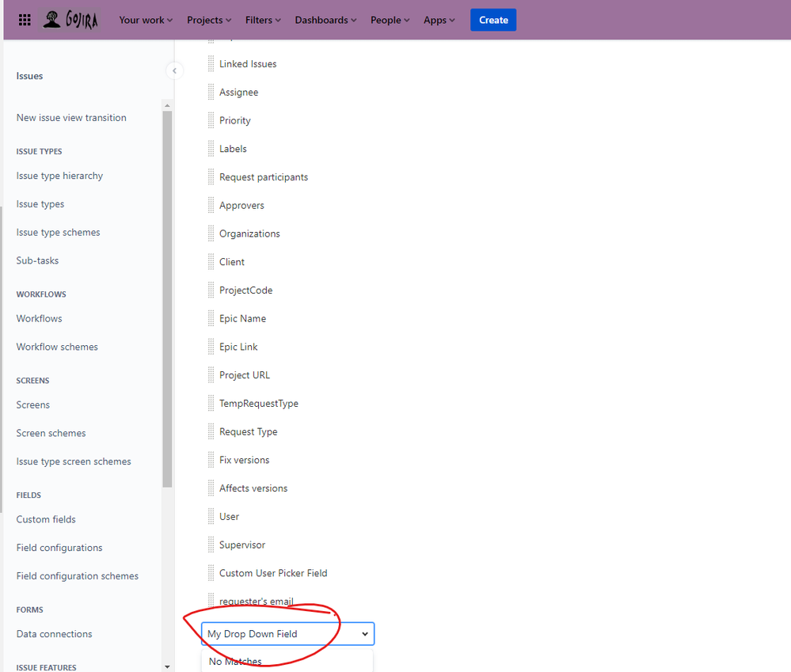Navigate to Screens
The width and height of the screenshot is (791, 672).
coord(32,404)
